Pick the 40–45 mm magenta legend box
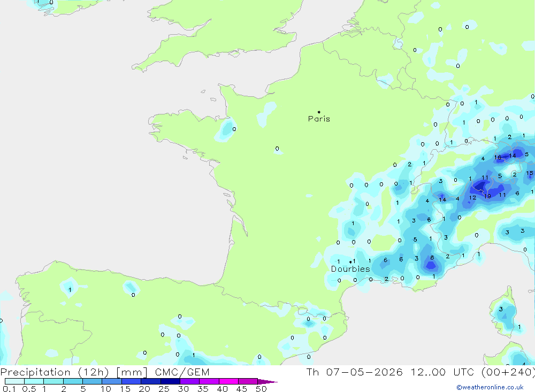The image size is (535, 392). (228, 381)
